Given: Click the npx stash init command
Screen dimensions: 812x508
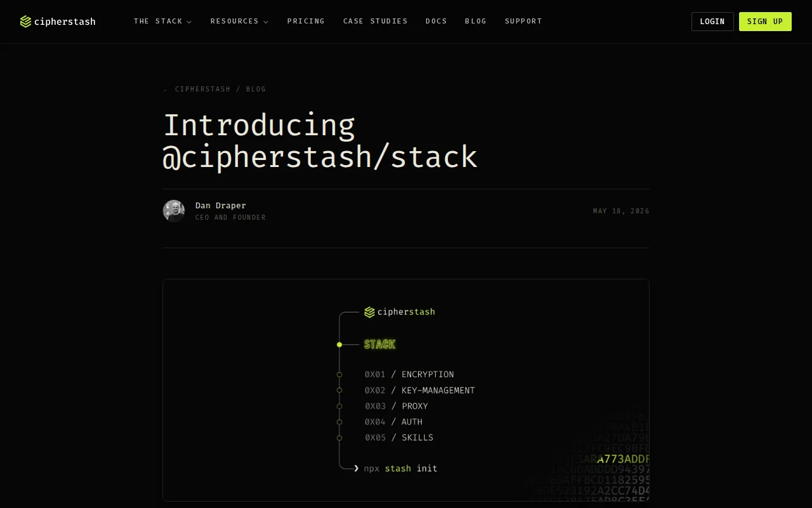Looking at the screenshot, I should pyautogui.click(x=400, y=469).
